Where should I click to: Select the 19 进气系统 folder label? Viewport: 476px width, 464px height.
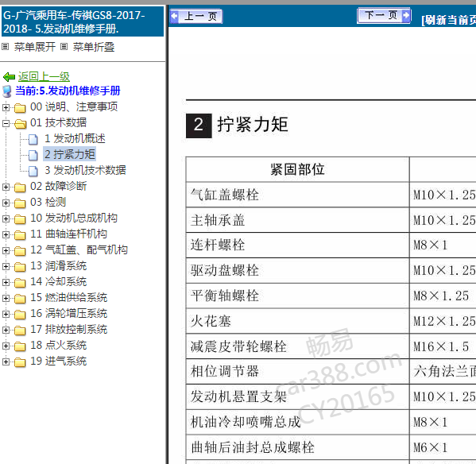click(x=58, y=362)
